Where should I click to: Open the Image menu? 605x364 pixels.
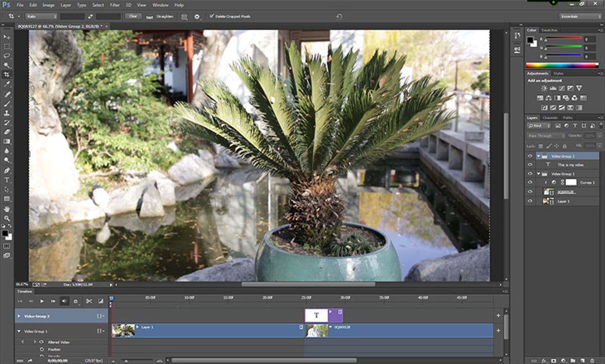pos(48,5)
